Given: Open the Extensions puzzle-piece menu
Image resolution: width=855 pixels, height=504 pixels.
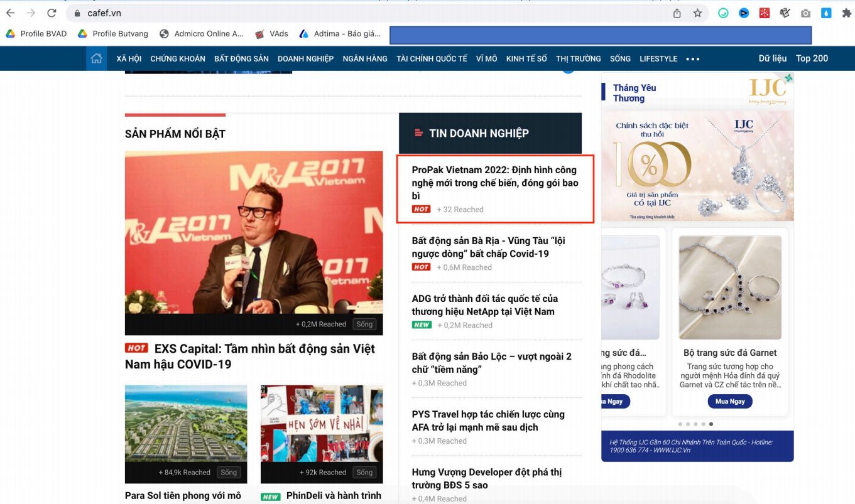Looking at the screenshot, I should 846,13.
